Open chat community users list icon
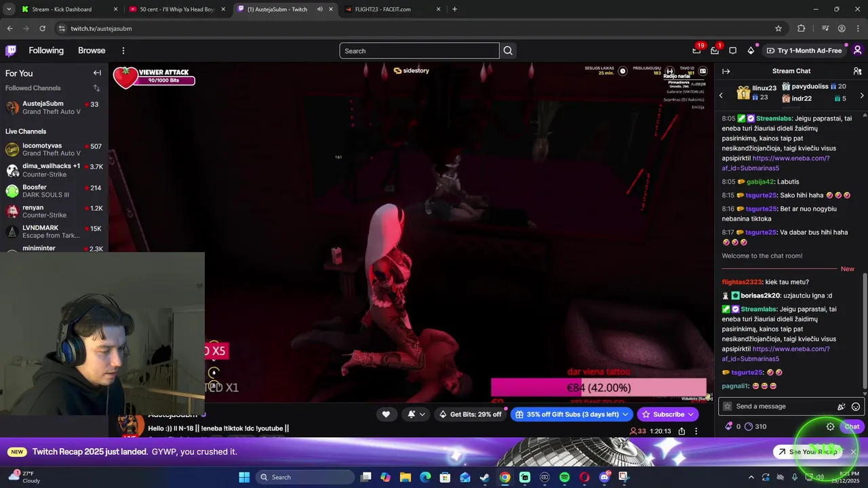 [857, 71]
